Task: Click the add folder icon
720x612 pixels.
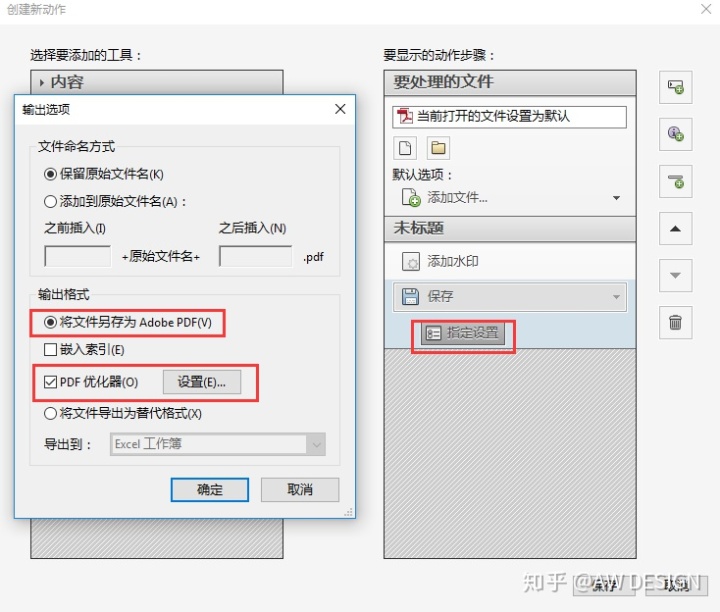Action: 438,148
